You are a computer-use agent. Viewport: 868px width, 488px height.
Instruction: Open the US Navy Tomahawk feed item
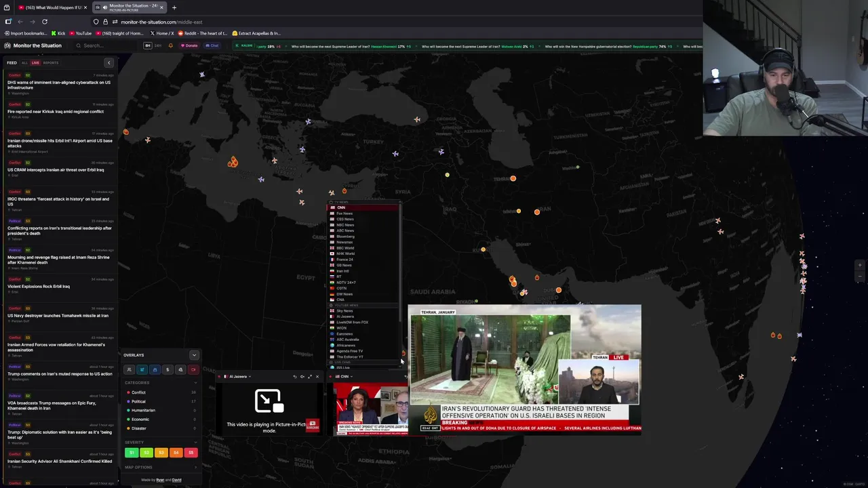point(59,316)
